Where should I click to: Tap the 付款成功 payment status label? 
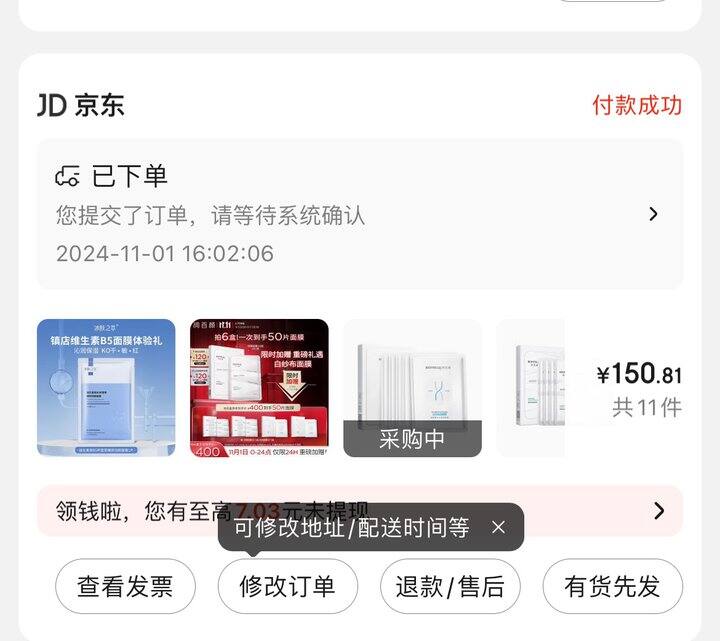point(637,106)
